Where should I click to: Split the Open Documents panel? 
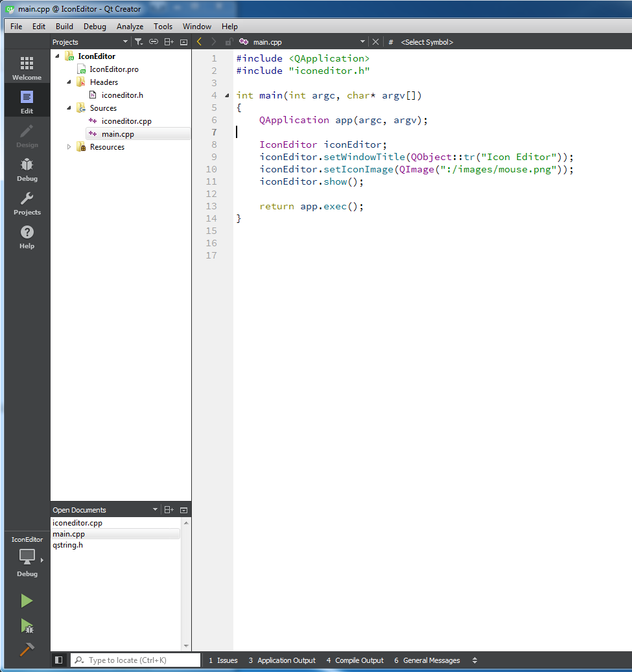click(169, 509)
